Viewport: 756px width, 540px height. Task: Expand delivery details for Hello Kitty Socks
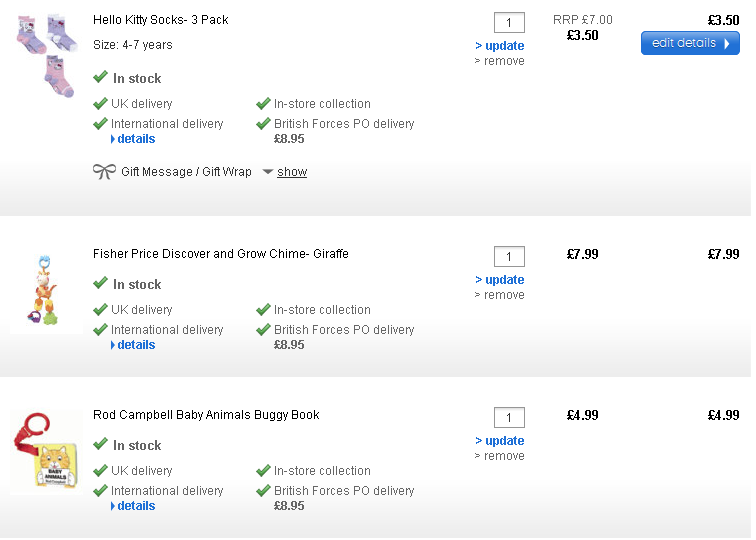point(135,139)
